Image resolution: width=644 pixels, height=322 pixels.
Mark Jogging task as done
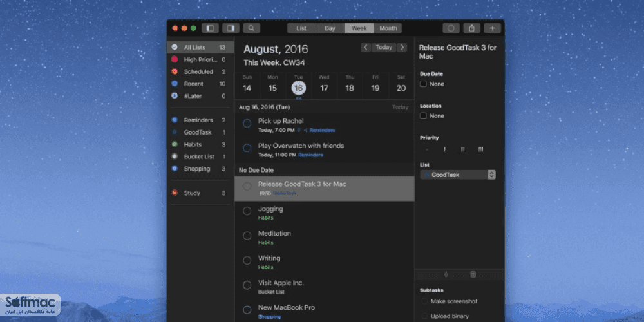tap(247, 211)
